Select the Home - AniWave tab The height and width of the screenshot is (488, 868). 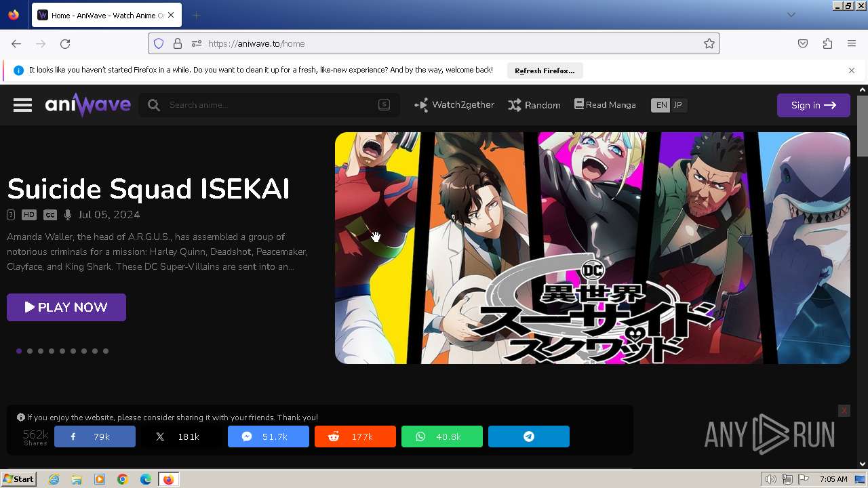pyautogui.click(x=107, y=15)
